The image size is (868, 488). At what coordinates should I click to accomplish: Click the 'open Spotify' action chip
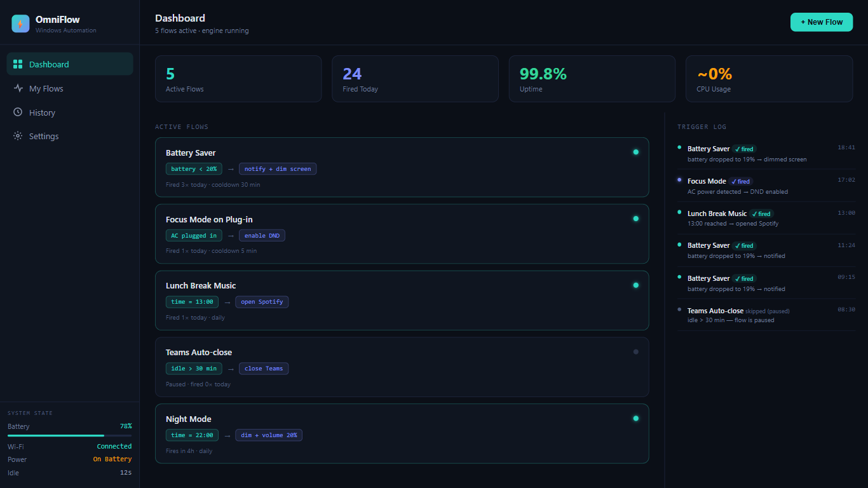tap(262, 302)
